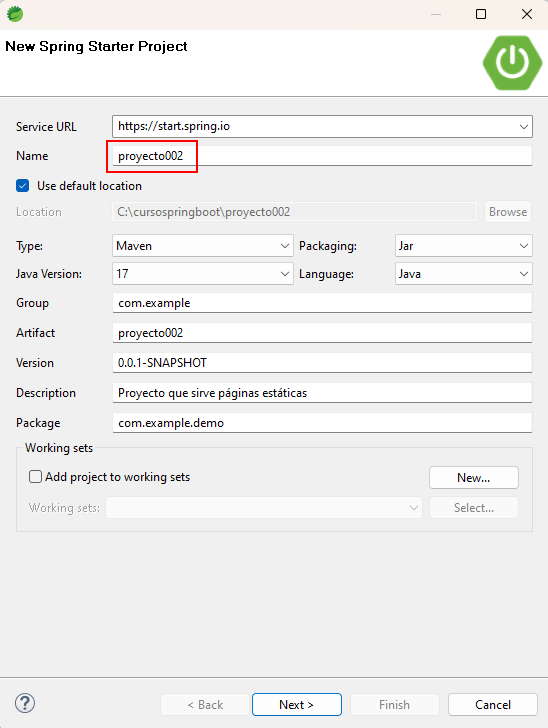Click the 'Name' label

(32, 156)
